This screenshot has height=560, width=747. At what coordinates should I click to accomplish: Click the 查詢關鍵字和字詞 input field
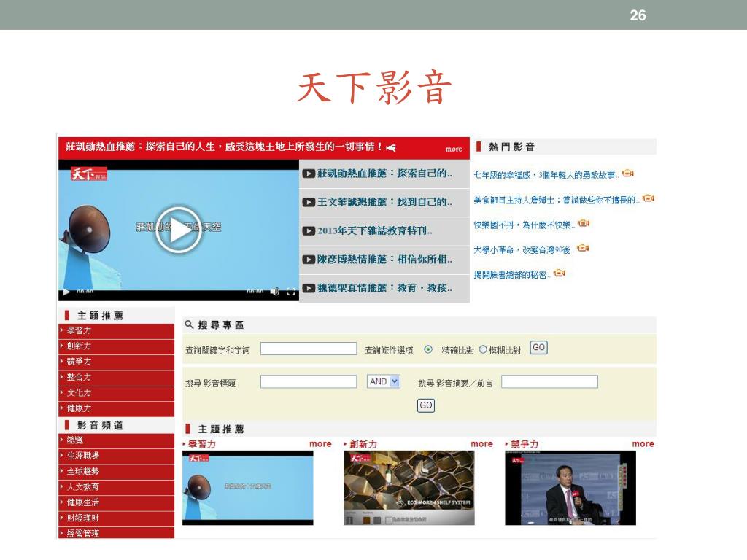click(x=309, y=349)
